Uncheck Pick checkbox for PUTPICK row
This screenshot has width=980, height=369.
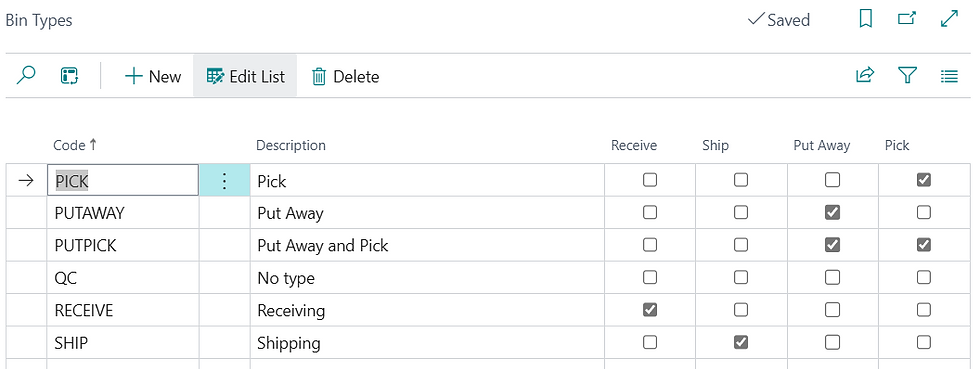coord(923,245)
